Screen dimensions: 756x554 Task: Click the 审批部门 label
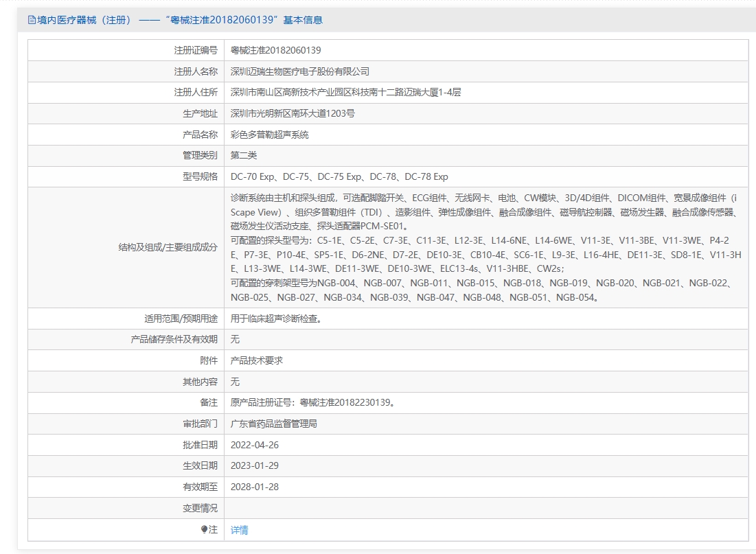200,424
